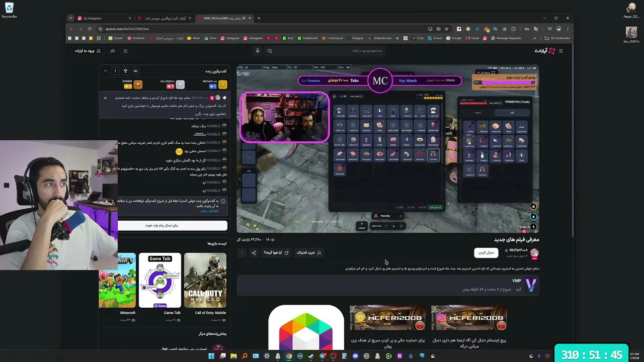Click the search magnifier icon in Aparat header
The width and height of the screenshot is (644, 362).
(x=270, y=51)
